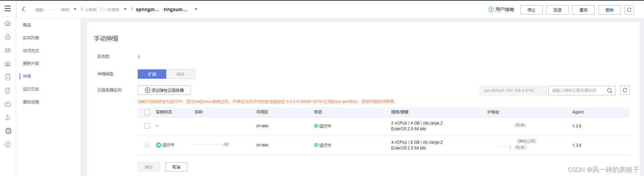Open the 基础设施 infrastructure menu

click(31, 102)
